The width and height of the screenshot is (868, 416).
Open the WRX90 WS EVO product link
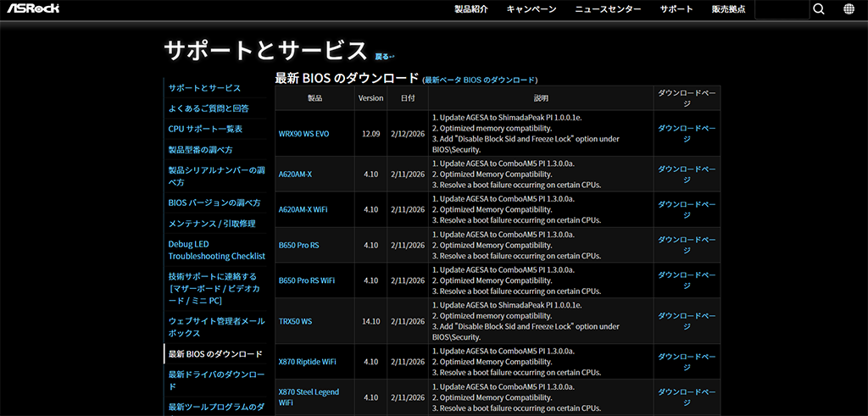[303, 134]
